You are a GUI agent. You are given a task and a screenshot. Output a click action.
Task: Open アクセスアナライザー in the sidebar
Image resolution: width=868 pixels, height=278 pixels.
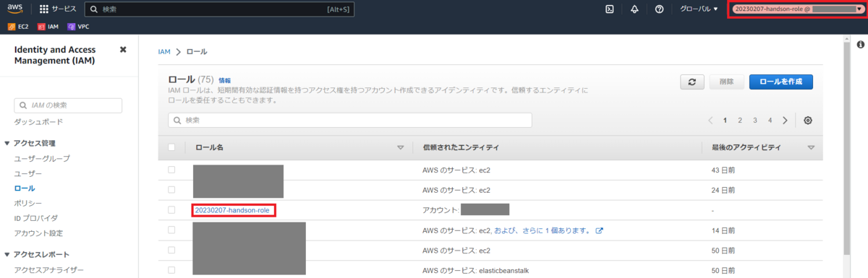[x=49, y=270]
